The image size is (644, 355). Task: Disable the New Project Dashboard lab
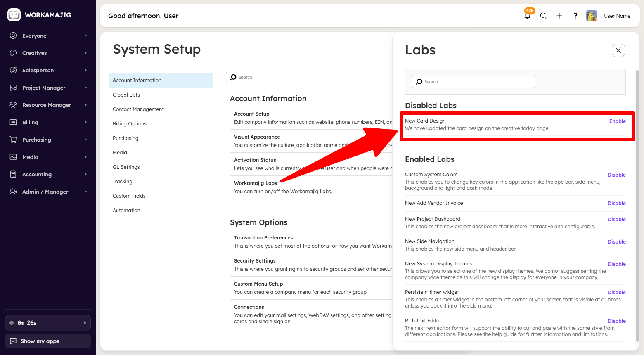(616, 219)
